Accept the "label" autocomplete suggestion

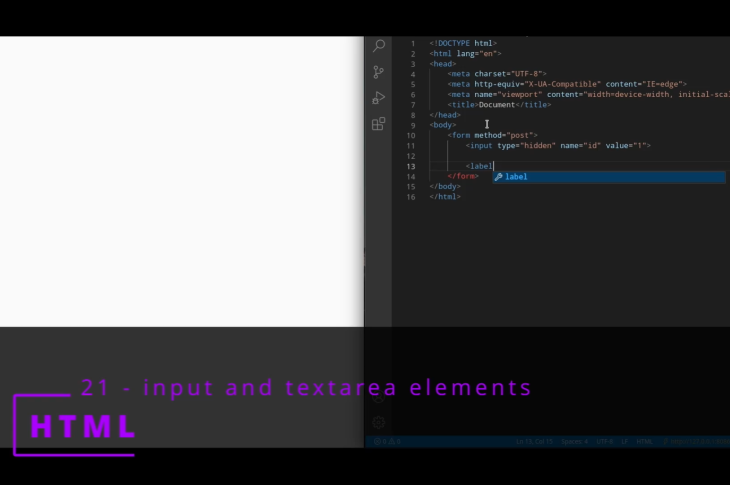(x=516, y=177)
